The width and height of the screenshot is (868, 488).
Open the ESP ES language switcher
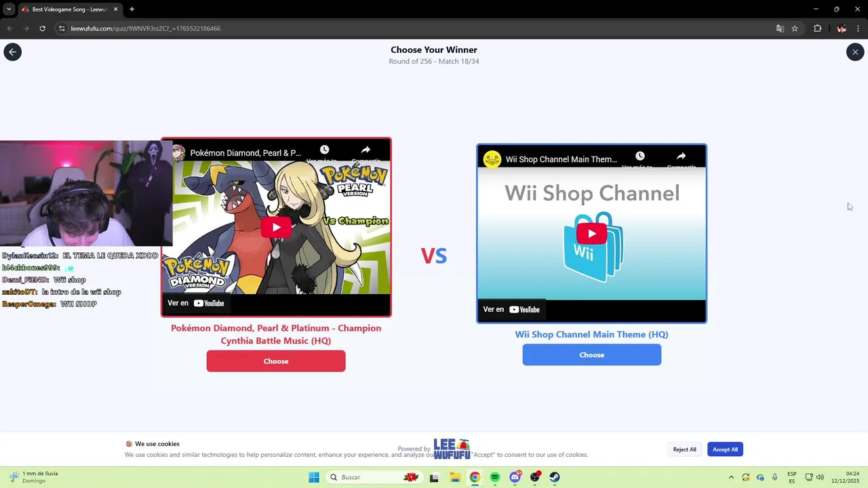[x=792, y=477]
